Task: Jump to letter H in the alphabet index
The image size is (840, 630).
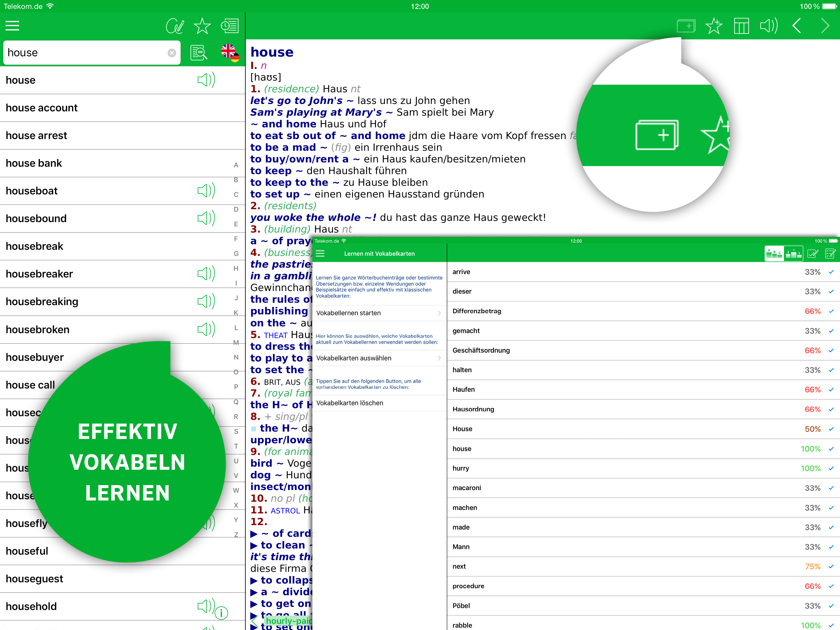Action: pos(236,268)
